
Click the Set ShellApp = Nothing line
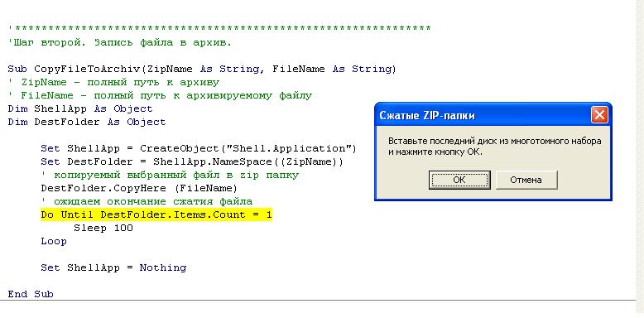113,267
